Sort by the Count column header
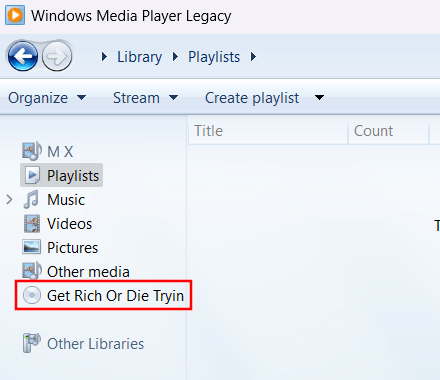The height and width of the screenshot is (380, 440). [389, 131]
